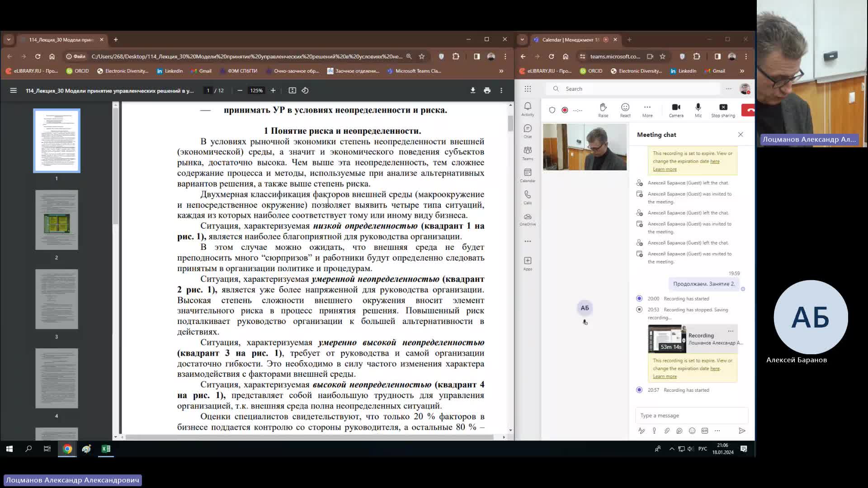Click the upper 'Learn more' link
Viewport: 868px width, 488px height.
pyautogui.click(x=665, y=169)
